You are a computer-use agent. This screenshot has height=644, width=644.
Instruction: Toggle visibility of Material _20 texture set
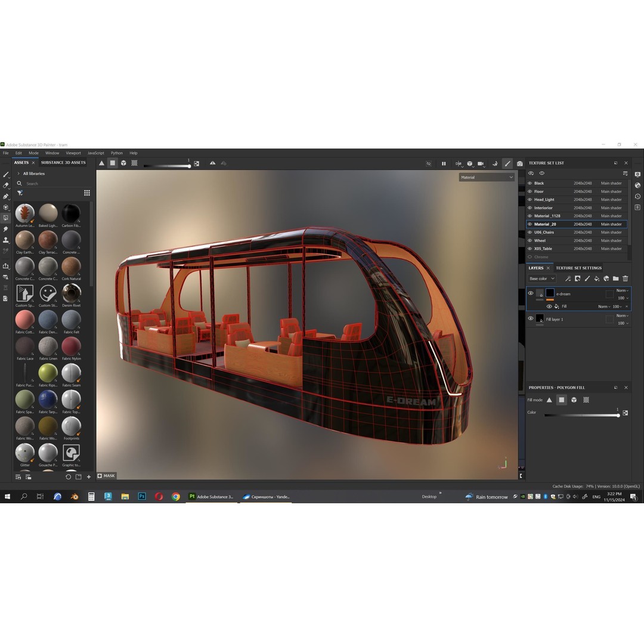530,224
